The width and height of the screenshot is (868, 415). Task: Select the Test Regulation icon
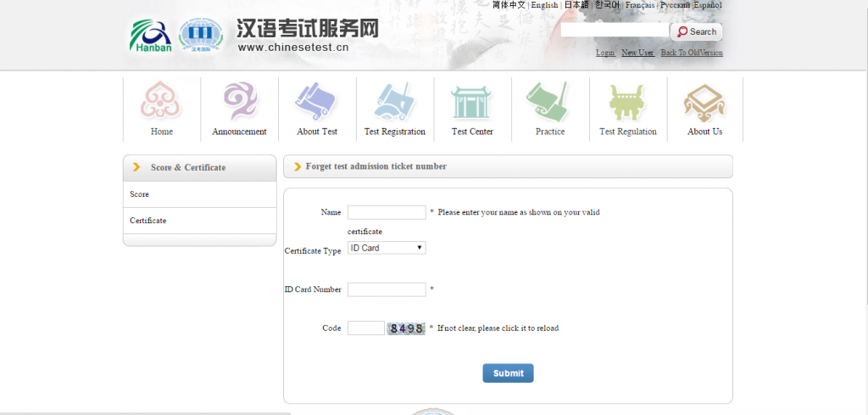tap(627, 102)
